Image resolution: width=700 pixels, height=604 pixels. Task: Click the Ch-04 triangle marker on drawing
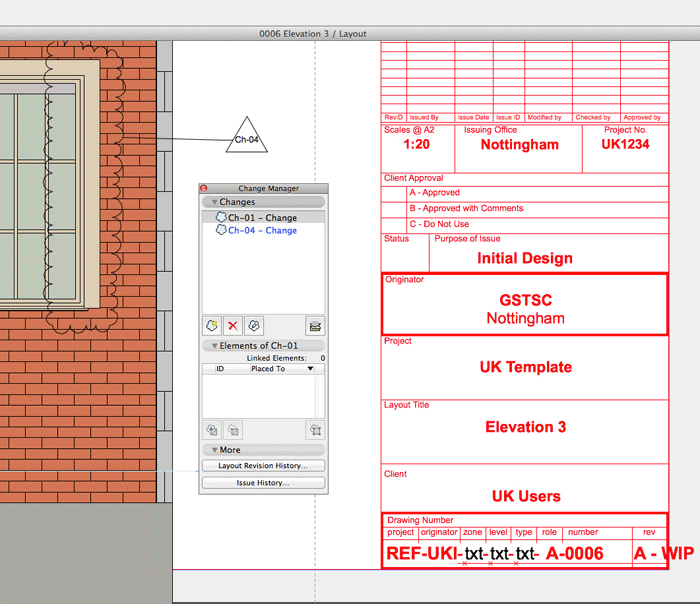click(246, 138)
